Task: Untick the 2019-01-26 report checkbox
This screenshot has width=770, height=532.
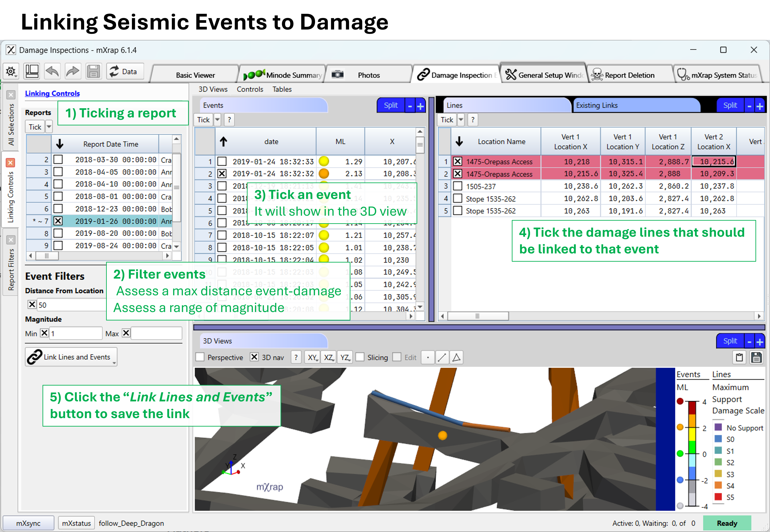Action: [58, 221]
